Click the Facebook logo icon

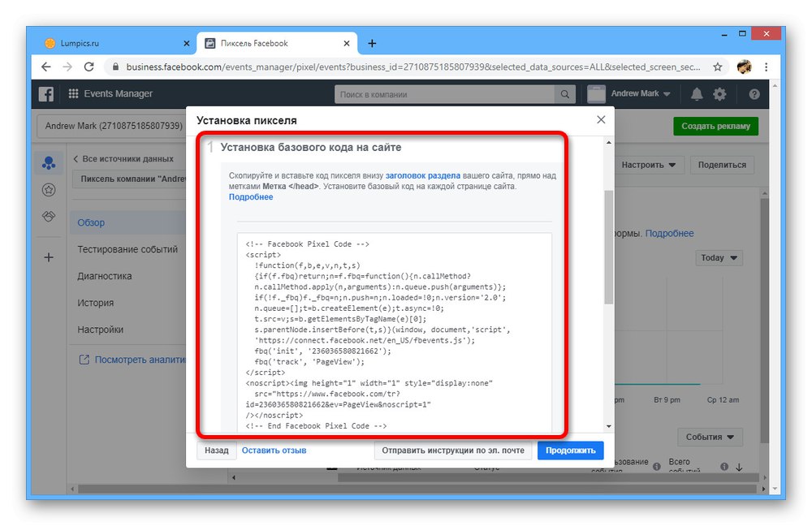click(46, 93)
